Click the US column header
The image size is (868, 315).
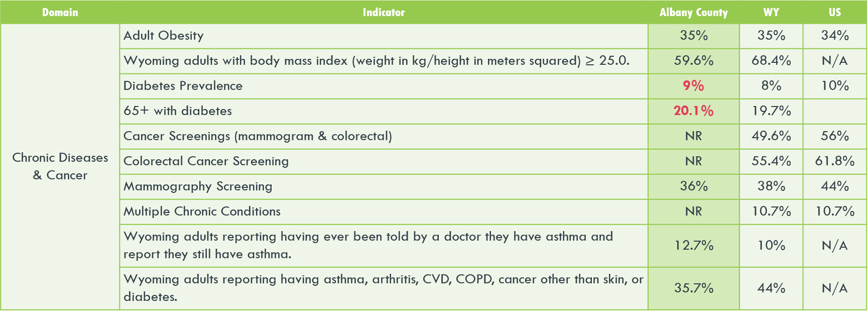(835, 13)
